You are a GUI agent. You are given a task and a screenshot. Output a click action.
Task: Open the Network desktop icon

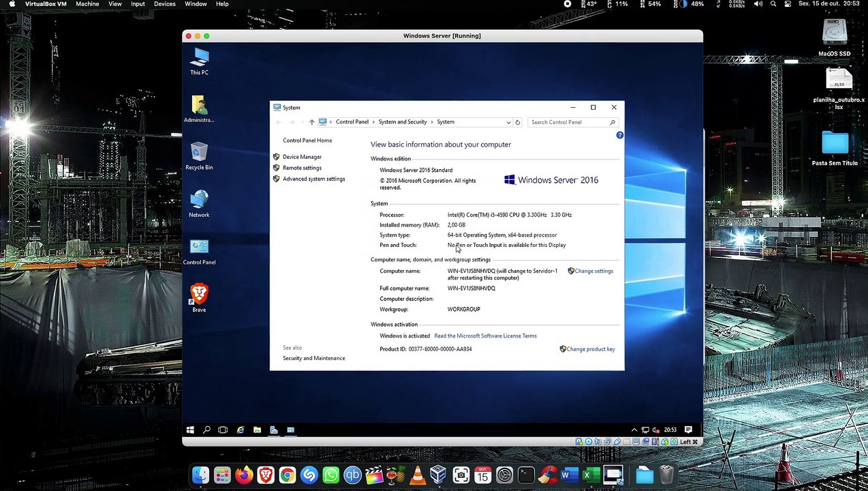pos(199,204)
